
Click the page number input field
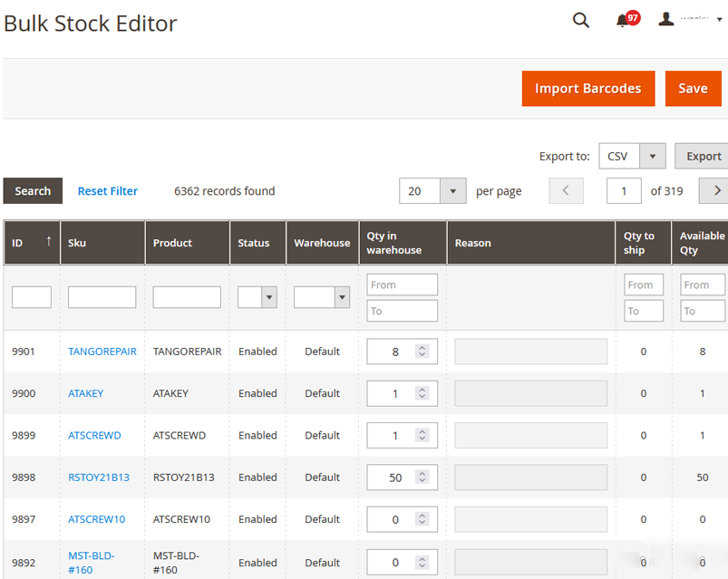pos(623,190)
